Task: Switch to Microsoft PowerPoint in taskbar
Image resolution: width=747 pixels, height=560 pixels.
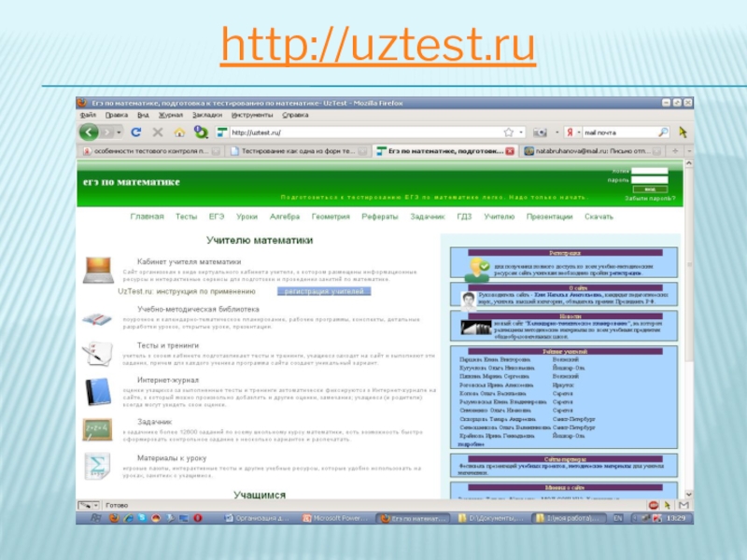Action: tap(337, 518)
